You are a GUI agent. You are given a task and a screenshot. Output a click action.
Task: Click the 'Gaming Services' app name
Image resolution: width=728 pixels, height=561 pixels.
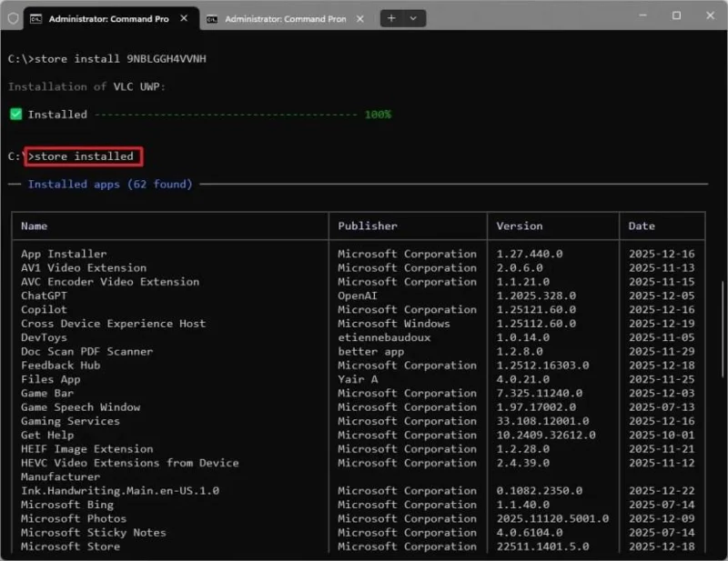tap(70, 421)
